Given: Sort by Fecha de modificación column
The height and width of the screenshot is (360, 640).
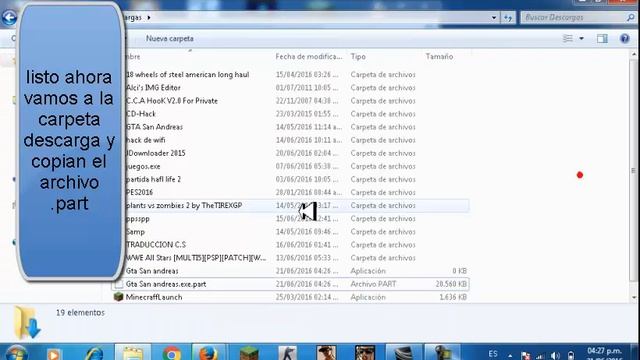Looking at the screenshot, I should [309, 57].
